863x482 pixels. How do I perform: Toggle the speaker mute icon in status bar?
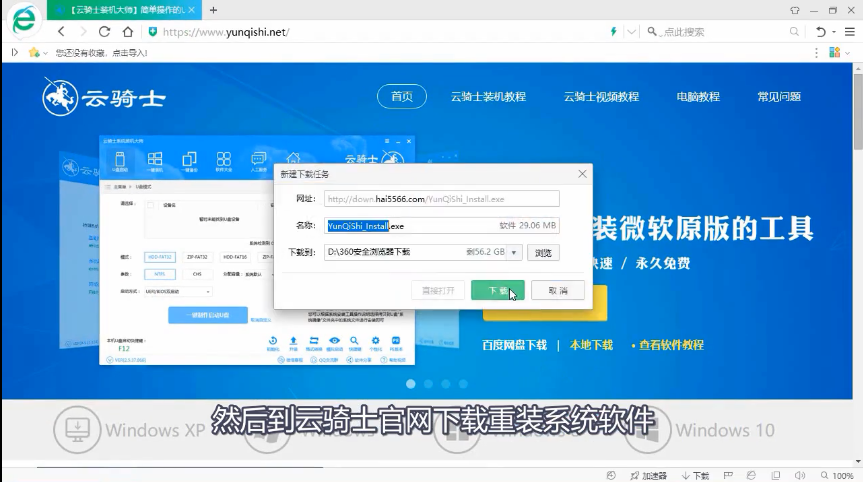pos(800,475)
